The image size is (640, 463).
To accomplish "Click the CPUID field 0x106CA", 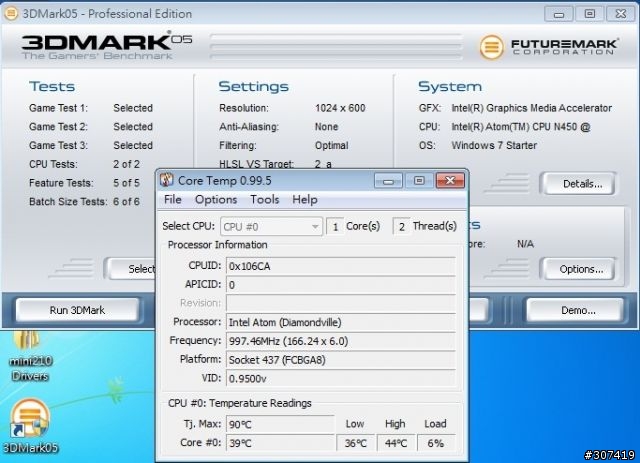I will 341,266.
